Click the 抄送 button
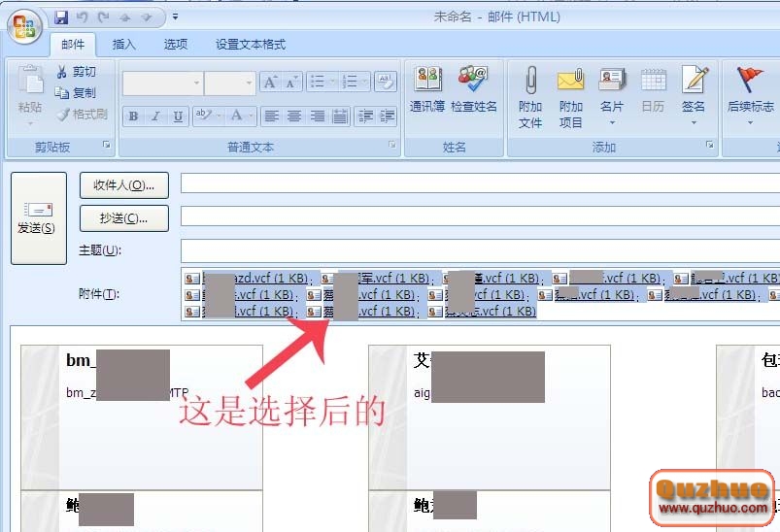The height and width of the screenshot is (532, 780). [124, 218]
